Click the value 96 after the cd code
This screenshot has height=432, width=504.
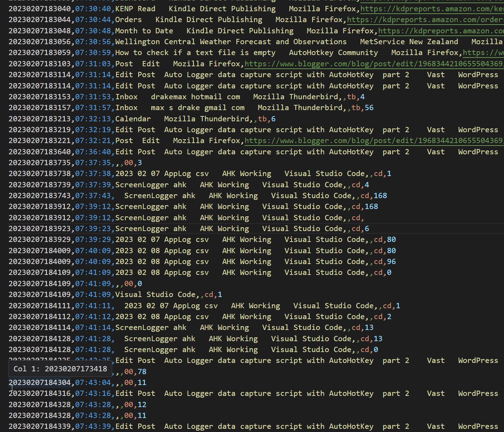coord(391,262)
